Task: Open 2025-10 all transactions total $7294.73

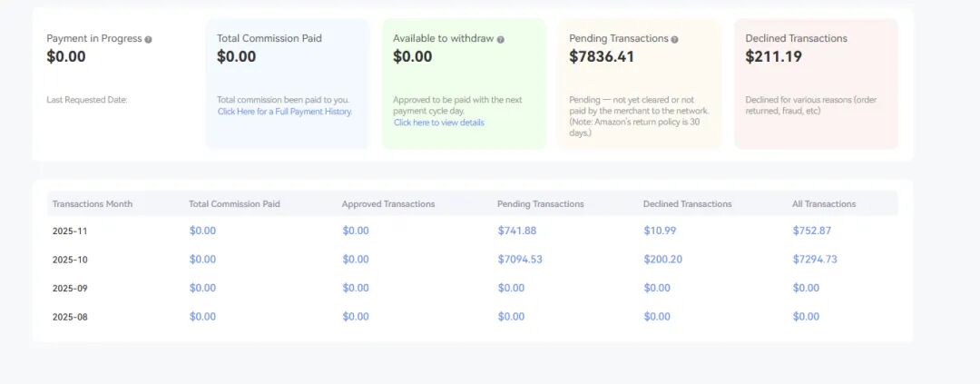Action: [814, 260]
